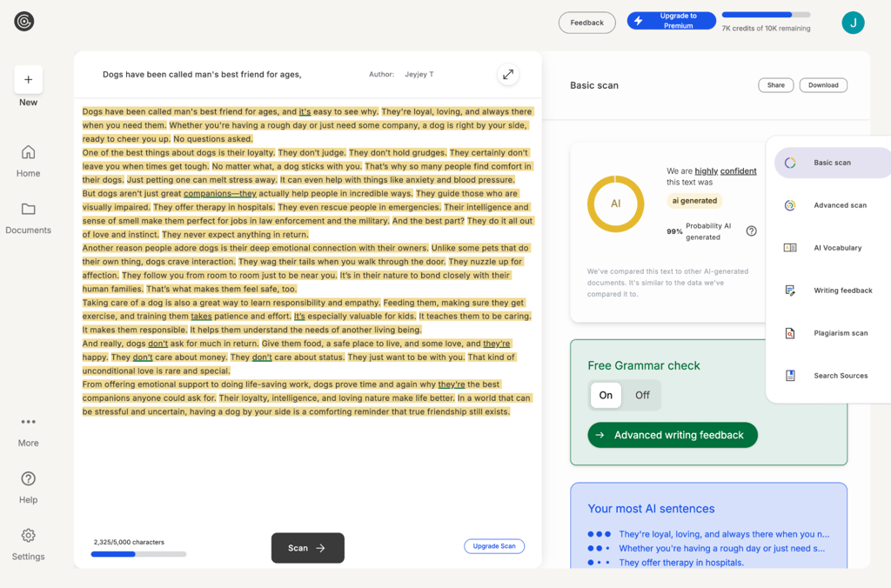Click the Writing feedback icon

pyautogui.click(x=790, y=291)
